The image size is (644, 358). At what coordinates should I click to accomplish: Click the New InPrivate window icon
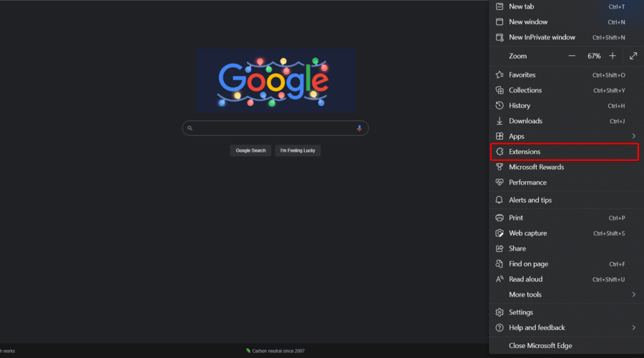click(499, 37)
